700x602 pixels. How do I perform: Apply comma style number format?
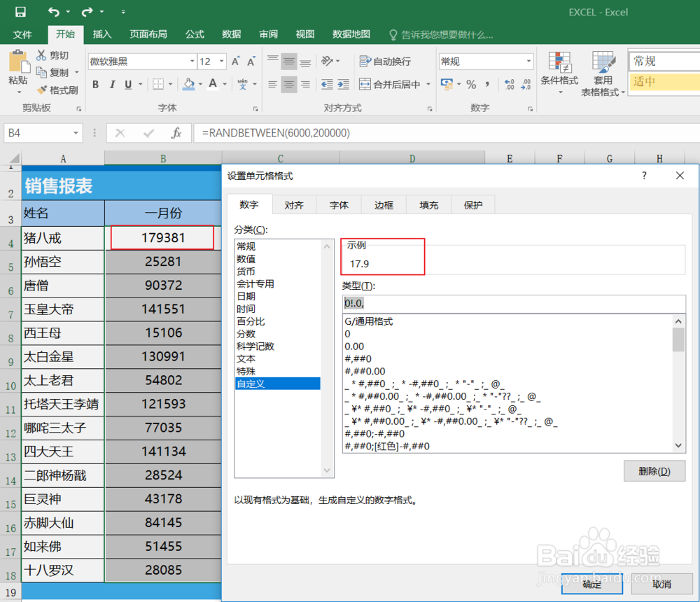487,85
